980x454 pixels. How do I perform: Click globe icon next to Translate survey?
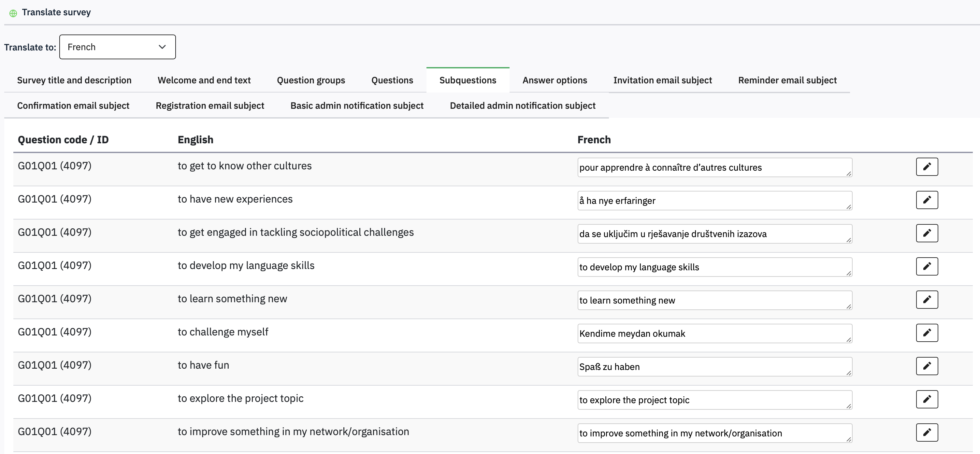(x=13, y=13)
